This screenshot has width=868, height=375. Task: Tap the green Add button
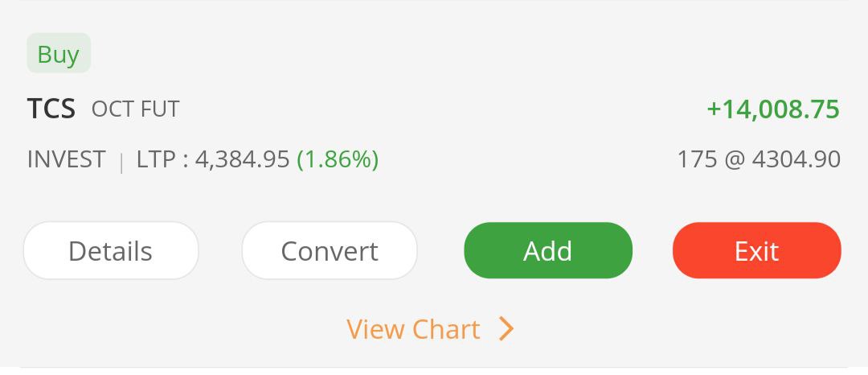click(x=548, y=251)
